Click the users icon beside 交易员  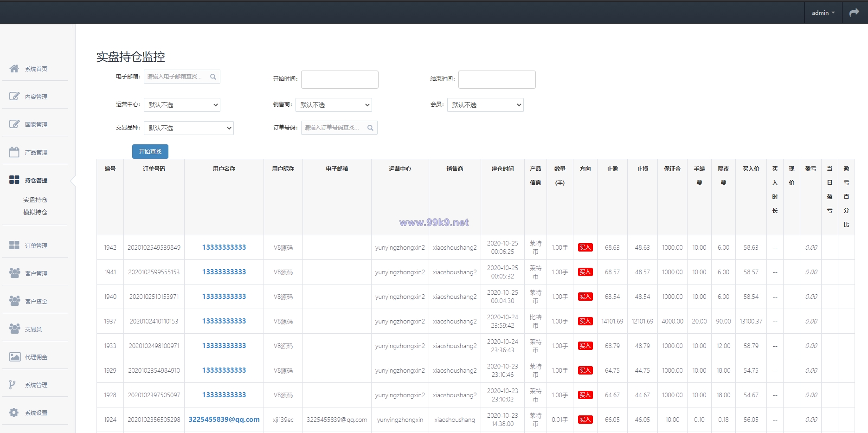click(14, 329)
